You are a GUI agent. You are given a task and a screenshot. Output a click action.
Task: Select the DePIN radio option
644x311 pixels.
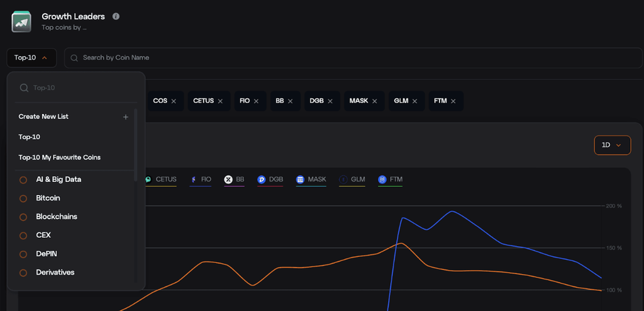pyautogui.click(x=23, y=254)
